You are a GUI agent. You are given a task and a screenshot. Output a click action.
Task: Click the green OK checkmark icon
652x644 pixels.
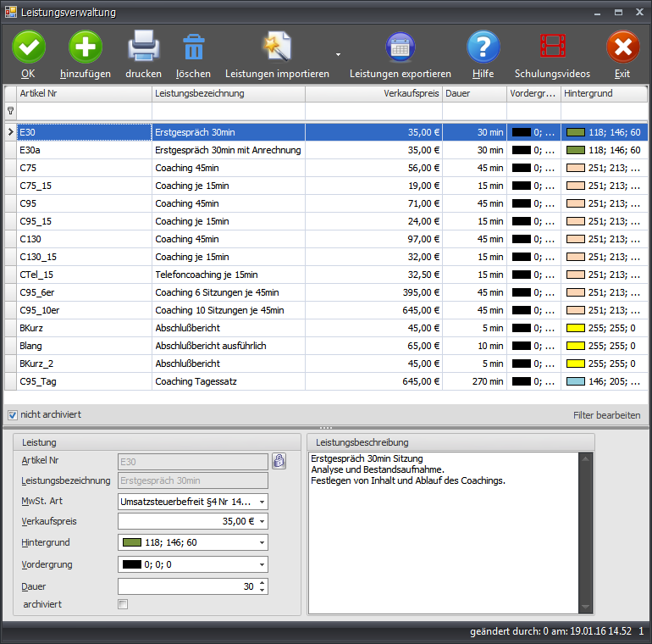[29, 47]
